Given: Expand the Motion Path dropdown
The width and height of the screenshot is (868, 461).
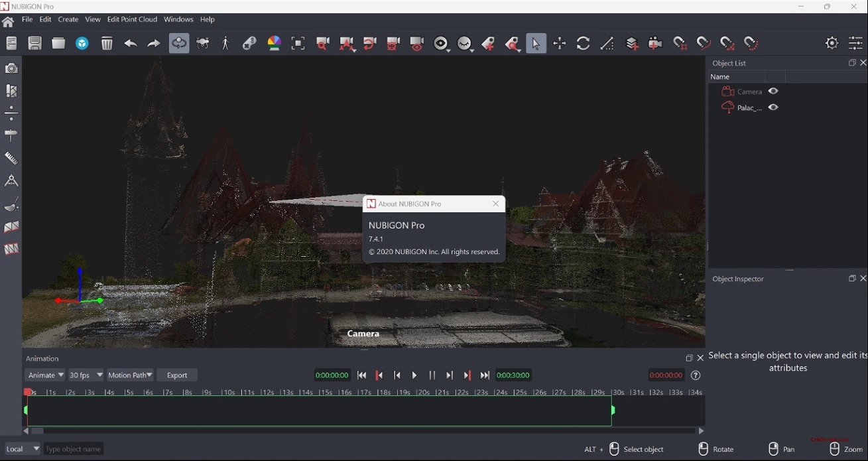Looking at the screenshot, I should [x=130, y=375].
